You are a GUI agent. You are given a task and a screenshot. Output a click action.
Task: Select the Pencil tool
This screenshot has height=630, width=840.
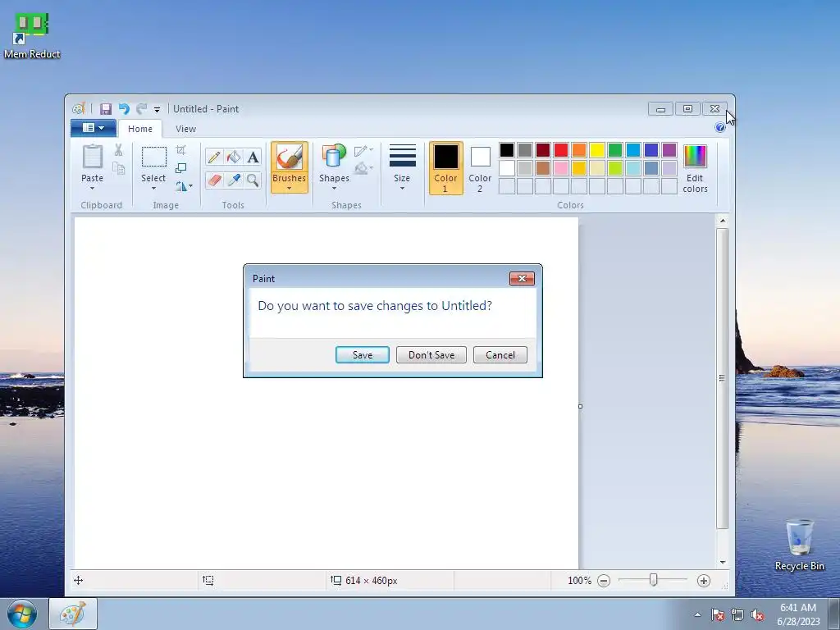coord(214,157)
